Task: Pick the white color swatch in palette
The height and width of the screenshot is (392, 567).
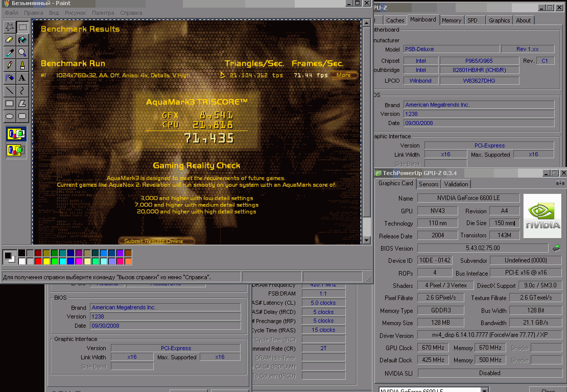Action: tap(21, 261)
